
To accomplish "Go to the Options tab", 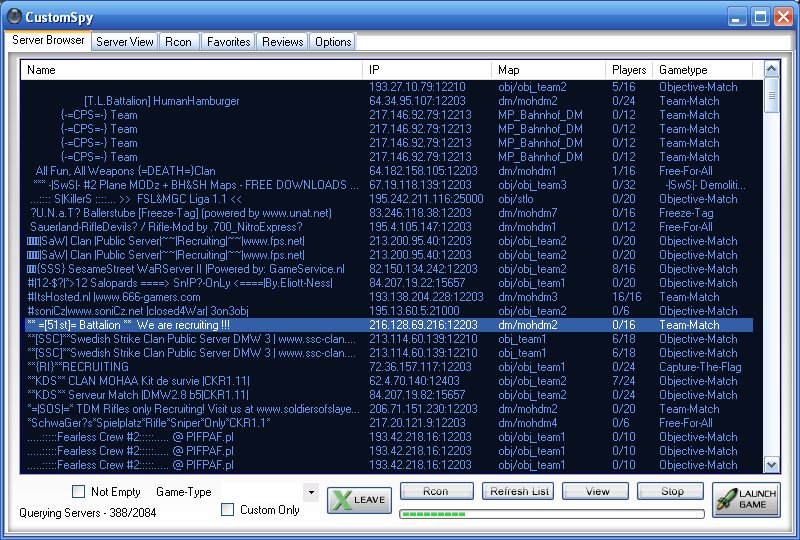I will 333,42.
